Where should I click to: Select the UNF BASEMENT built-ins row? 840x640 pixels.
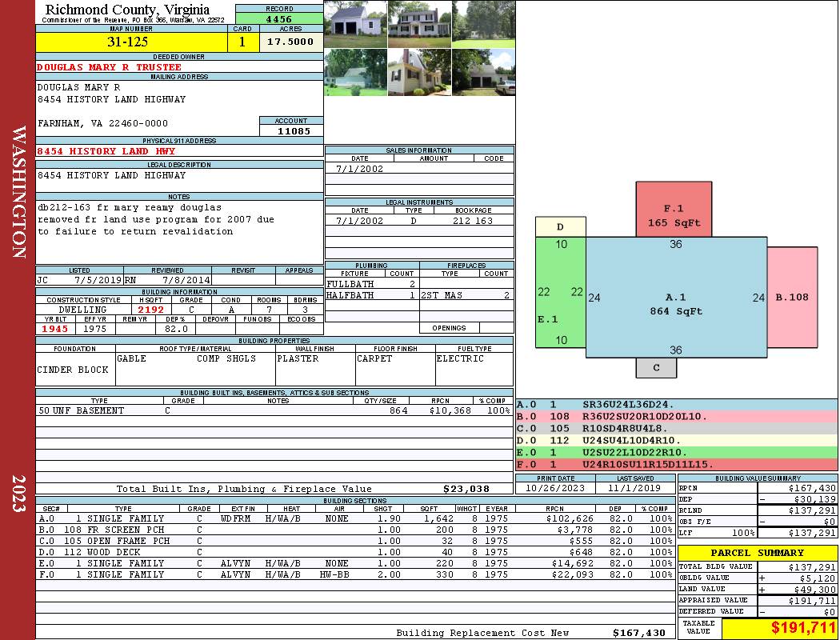click(x=274, y=410)
